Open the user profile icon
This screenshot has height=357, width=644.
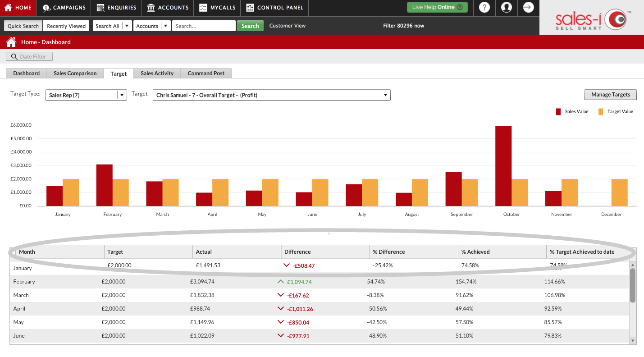pos(507,7)
